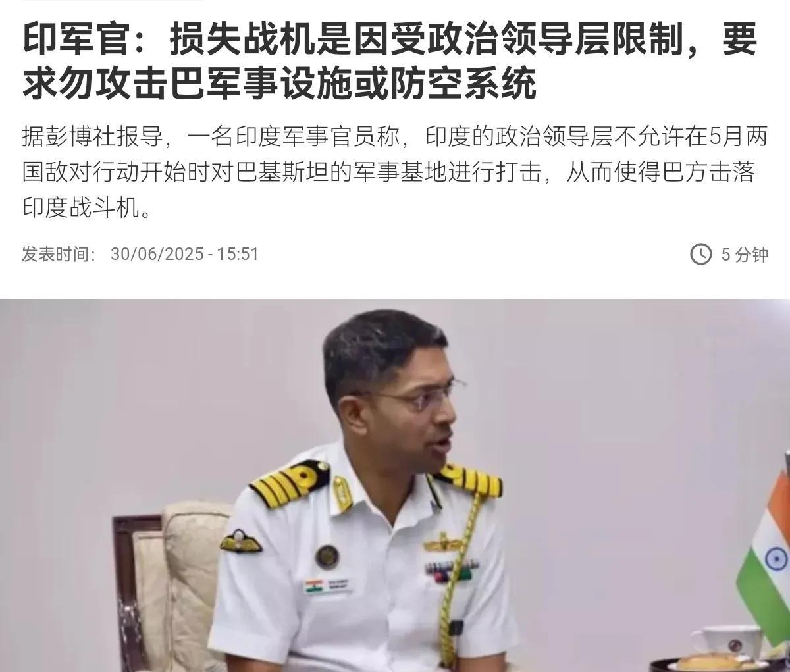Click the clock icon beside reading time
The height and width of the screenshot is (672, 790).
[x=700, y=254]
